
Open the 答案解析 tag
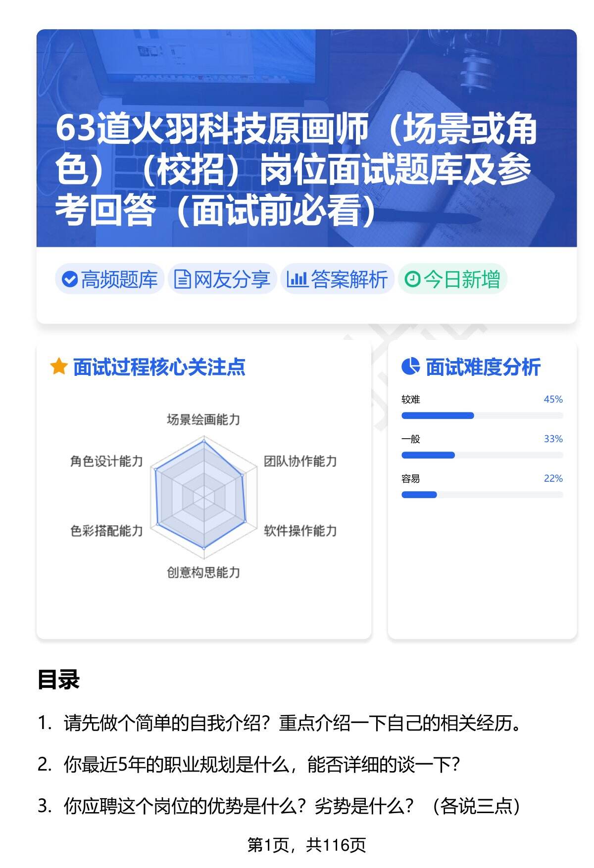point(337,279)
